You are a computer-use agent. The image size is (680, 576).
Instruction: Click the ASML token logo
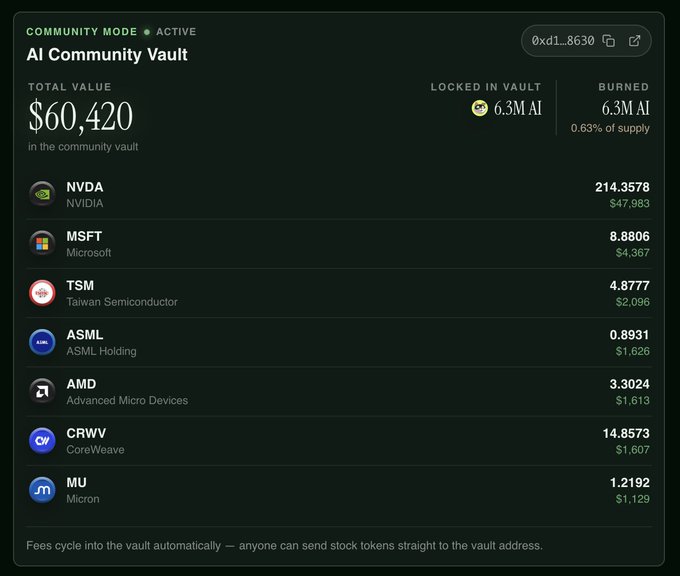(42, 342)
